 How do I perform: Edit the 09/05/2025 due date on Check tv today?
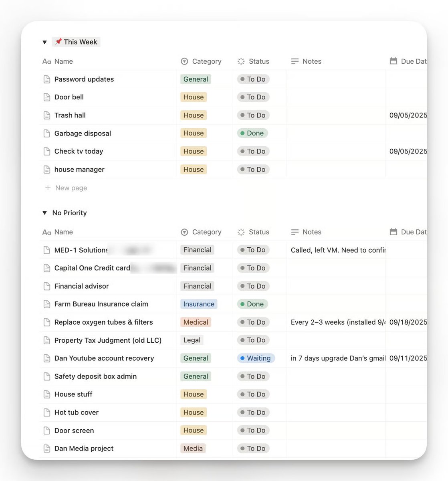tap(408, 152)
